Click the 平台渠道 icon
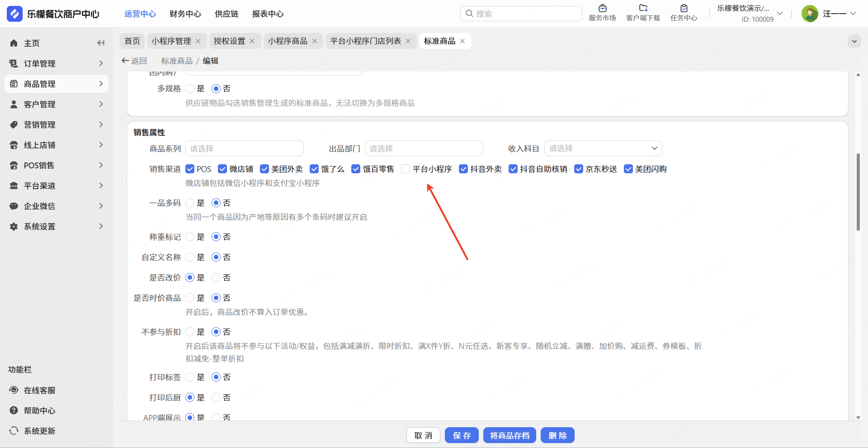The height and width of the screenshot is (448, 868). pyautogui.click(x=14, y=186)
